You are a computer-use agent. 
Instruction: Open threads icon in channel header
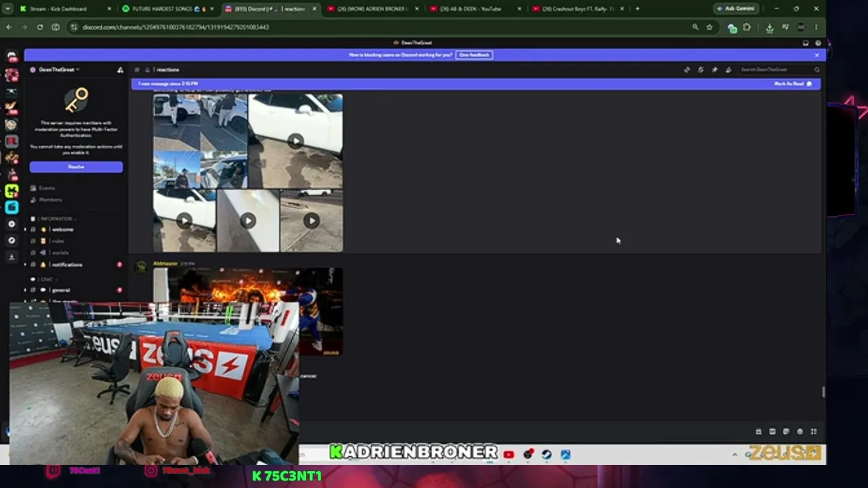point(687,70)
